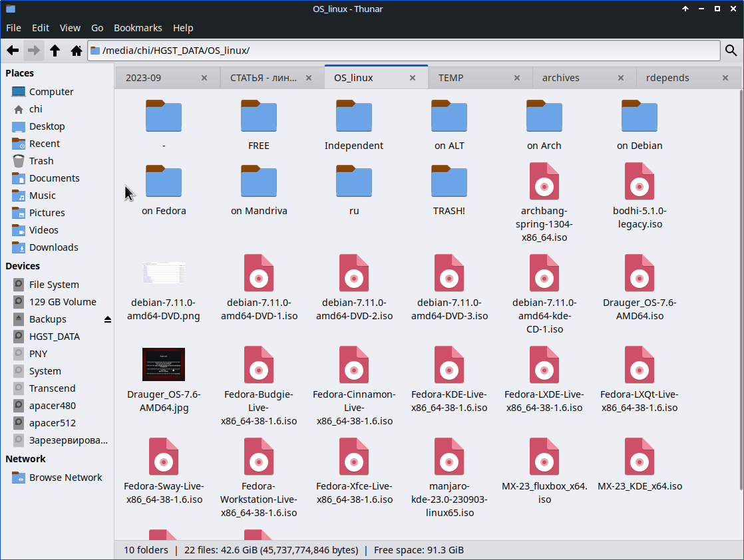This screenshot has height=560, width=744.
Task: Select Fedora-Workstation-Live iso file
Action: pos(259,478)
